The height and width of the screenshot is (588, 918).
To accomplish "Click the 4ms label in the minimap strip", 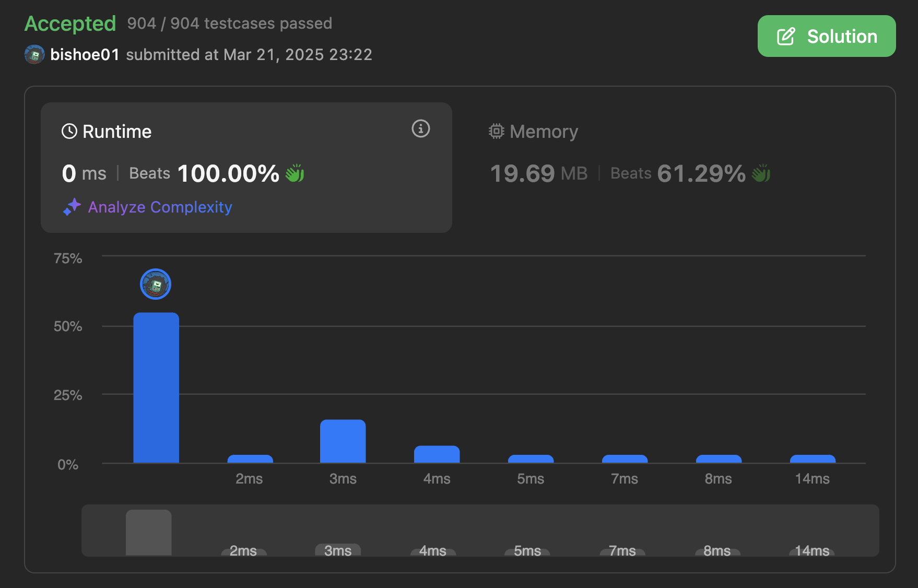I will point(433,550).
